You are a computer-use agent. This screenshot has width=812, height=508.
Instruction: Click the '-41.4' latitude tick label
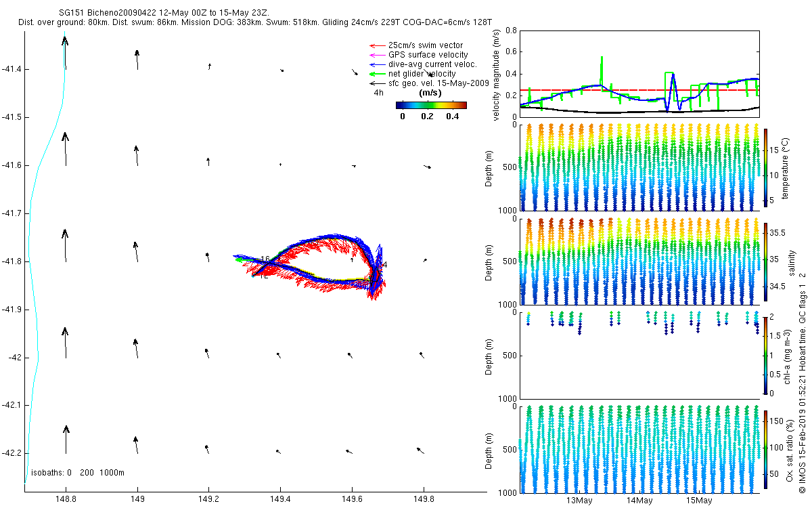click(x=12, y=69)
